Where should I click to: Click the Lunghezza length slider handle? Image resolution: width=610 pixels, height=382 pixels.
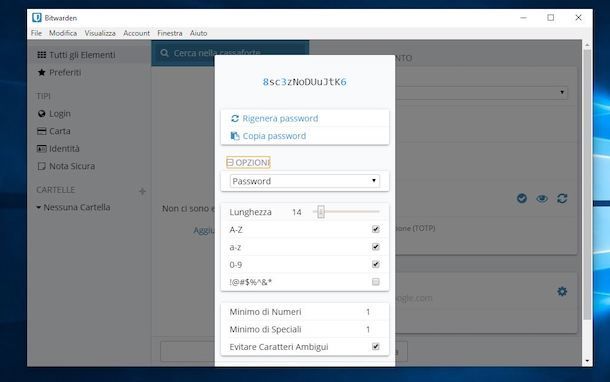coord(321,212)
